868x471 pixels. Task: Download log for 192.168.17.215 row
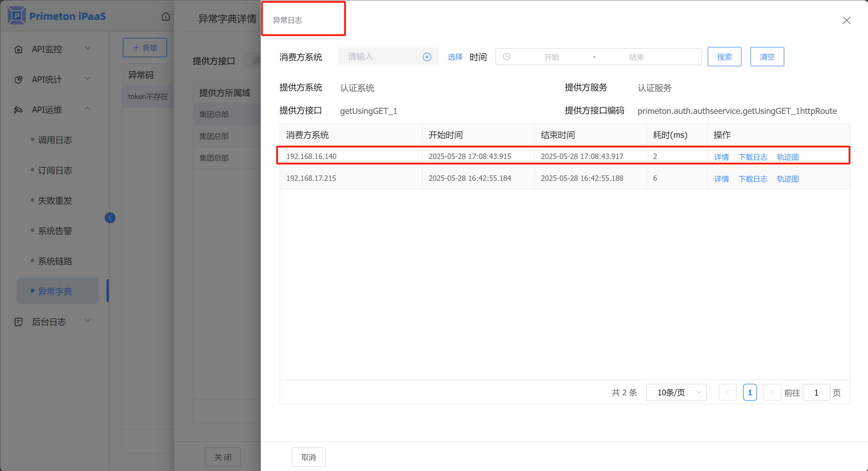click(753, 179)
